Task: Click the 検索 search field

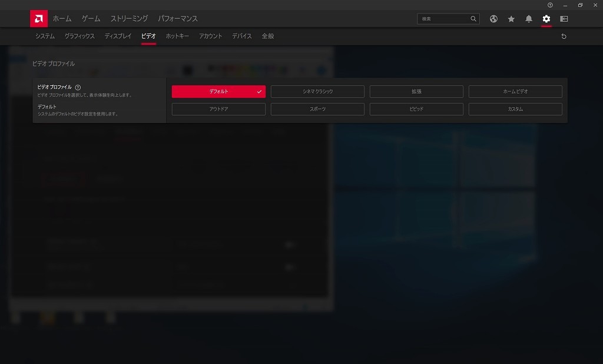Action: coord(448,18)
